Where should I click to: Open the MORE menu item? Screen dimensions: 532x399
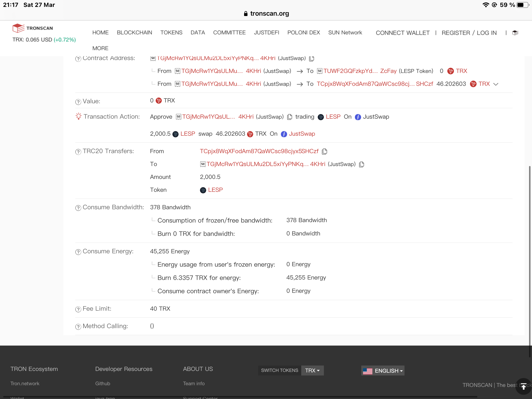coord(100,48)
